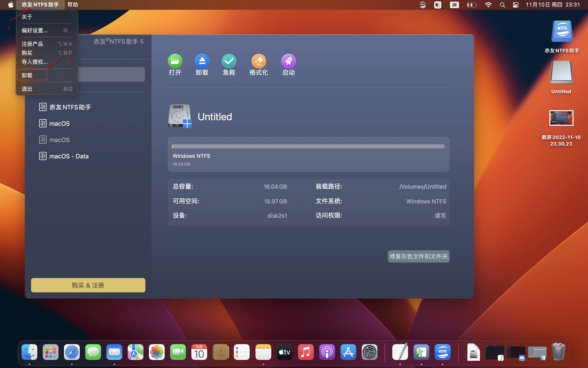The height and width of the screenshot is (368, 588).
Task: Click the First Aid (急救) check icon
Action: [x=229, y=61]
